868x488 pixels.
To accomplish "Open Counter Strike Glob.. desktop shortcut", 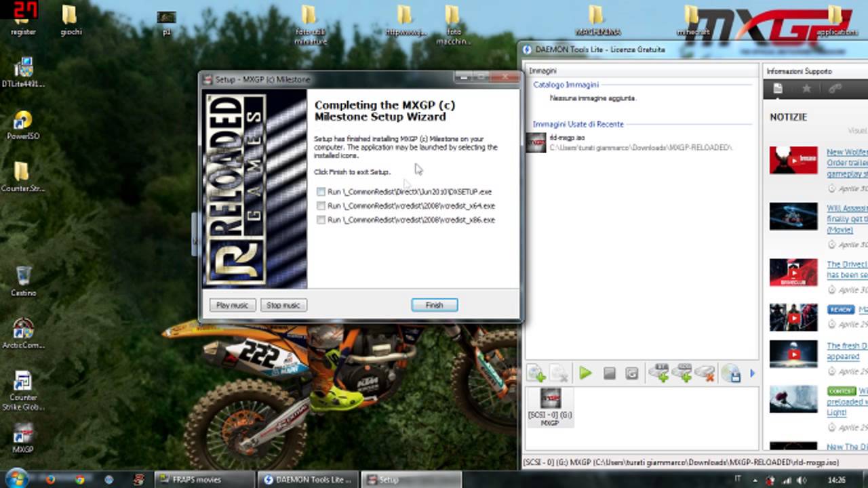I will coord(23,391).
